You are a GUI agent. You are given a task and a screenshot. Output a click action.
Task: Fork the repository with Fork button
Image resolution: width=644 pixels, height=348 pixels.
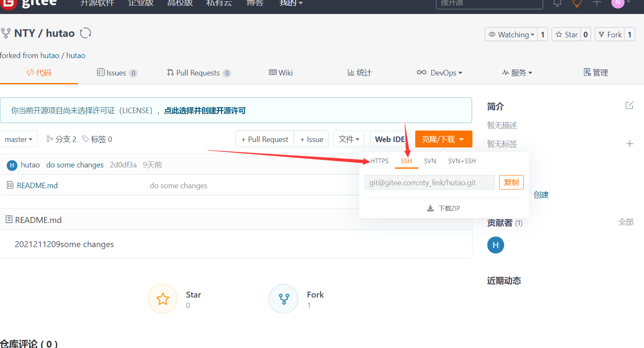click(610, 34)
